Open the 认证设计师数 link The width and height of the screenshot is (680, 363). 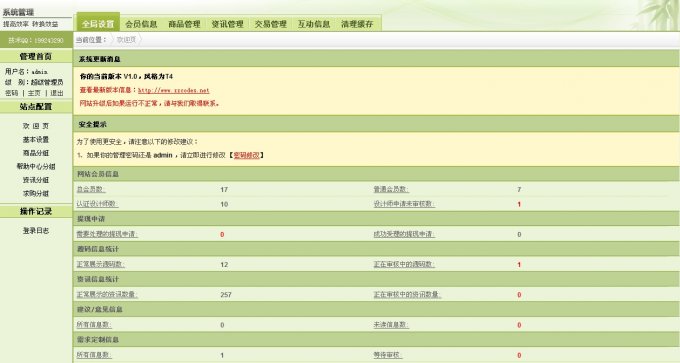tap(97, 204)
